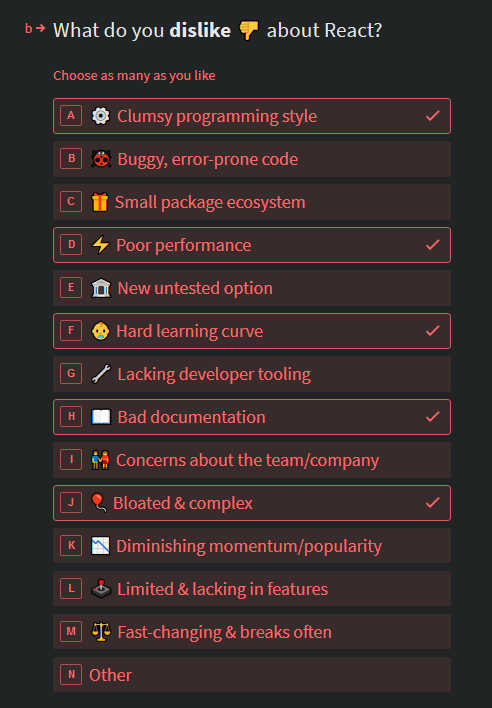Screen dimensions: 492x708
Task: Click the gift box icon for Small package ecosystem
Action: coord(100,202)
